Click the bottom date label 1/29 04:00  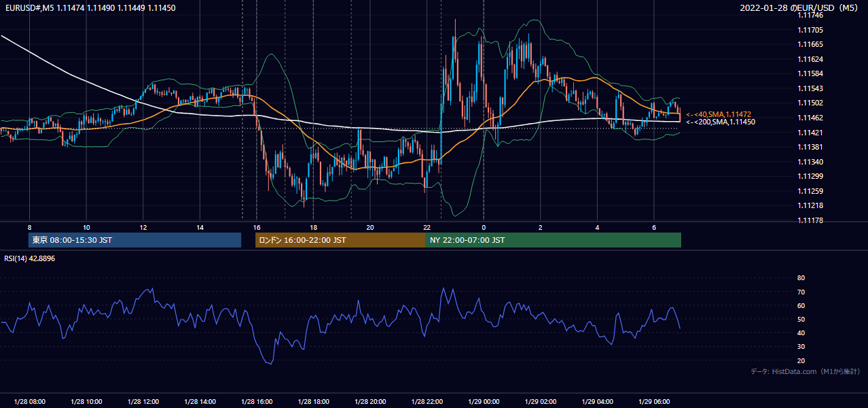597,402
